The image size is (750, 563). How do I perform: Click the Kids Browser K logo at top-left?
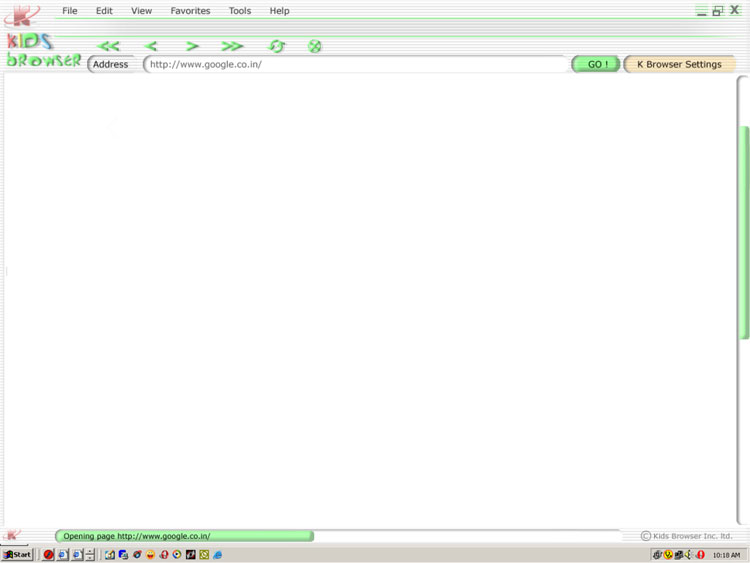pyautogui.click(x=22, y=15)
